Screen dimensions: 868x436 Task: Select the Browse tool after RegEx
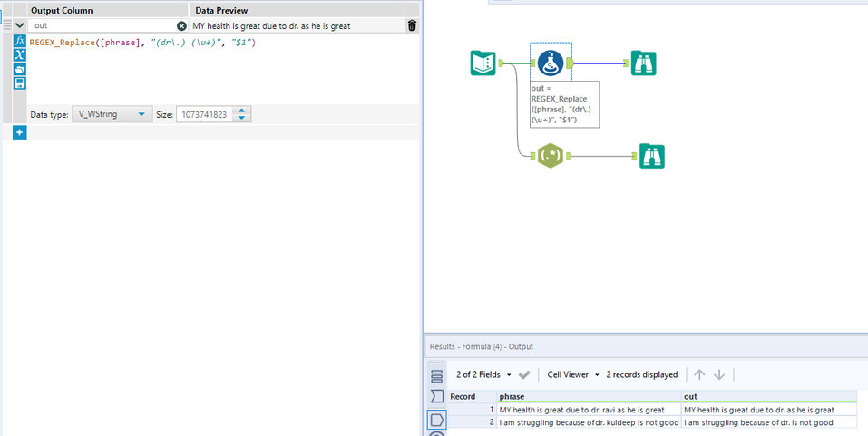(x=651, y=156)
